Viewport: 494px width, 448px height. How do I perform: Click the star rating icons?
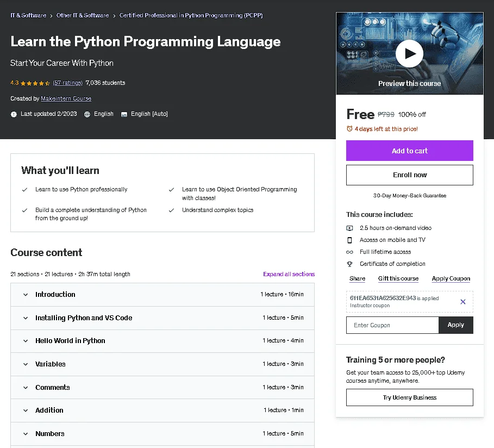point(35,83)
